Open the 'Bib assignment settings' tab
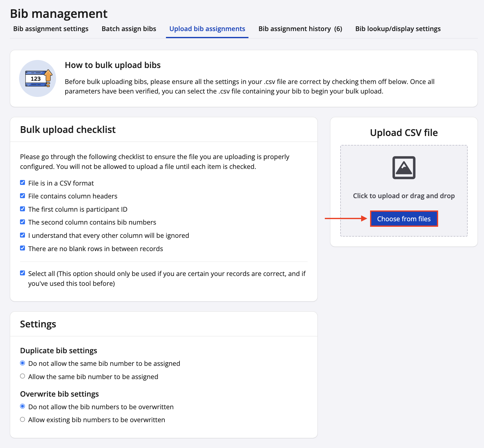Screen dimensions: 484x448 point(51,29)
